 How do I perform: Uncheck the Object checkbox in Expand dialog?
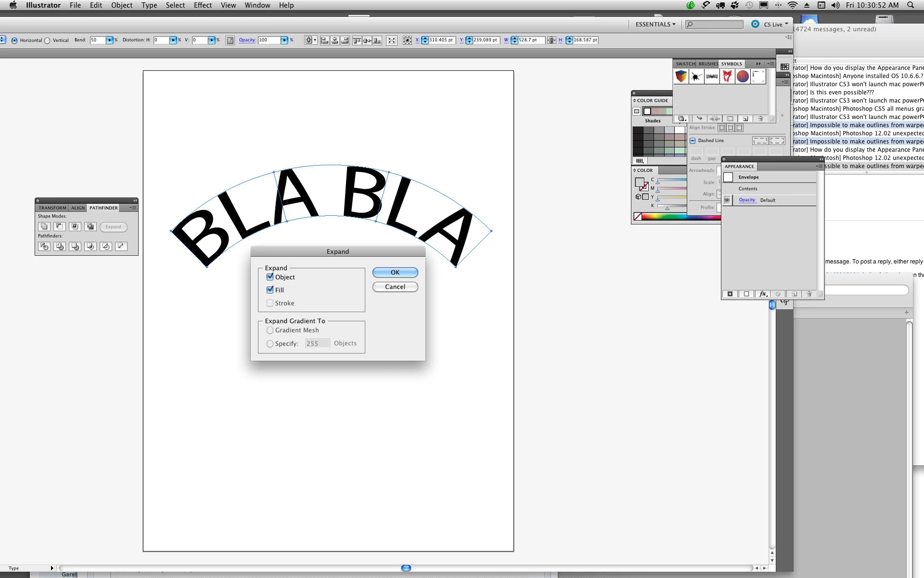pos(270,277)
